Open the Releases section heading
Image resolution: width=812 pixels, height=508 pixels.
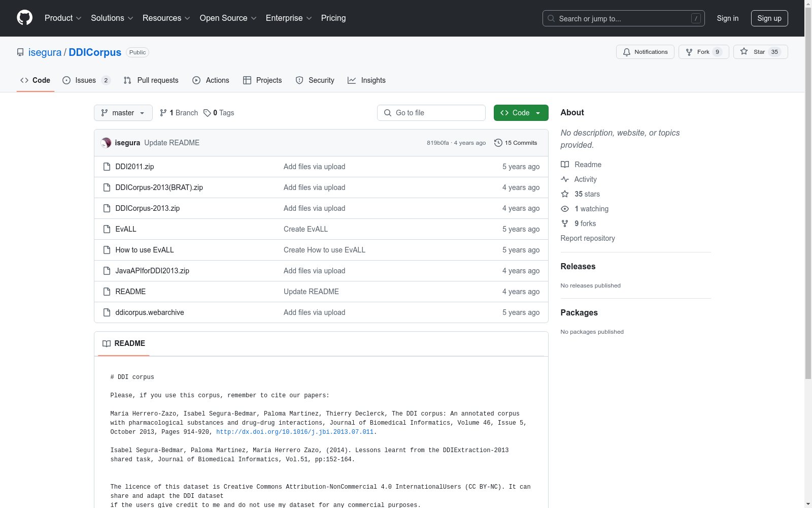pos(578,266)
